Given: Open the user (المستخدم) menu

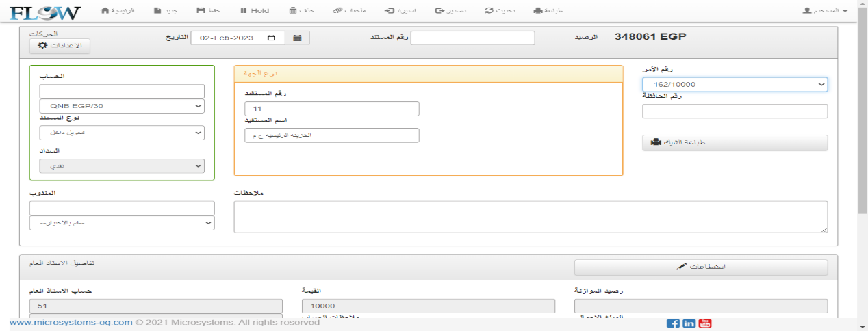Looking at the screenshot, I should (825, 11).
